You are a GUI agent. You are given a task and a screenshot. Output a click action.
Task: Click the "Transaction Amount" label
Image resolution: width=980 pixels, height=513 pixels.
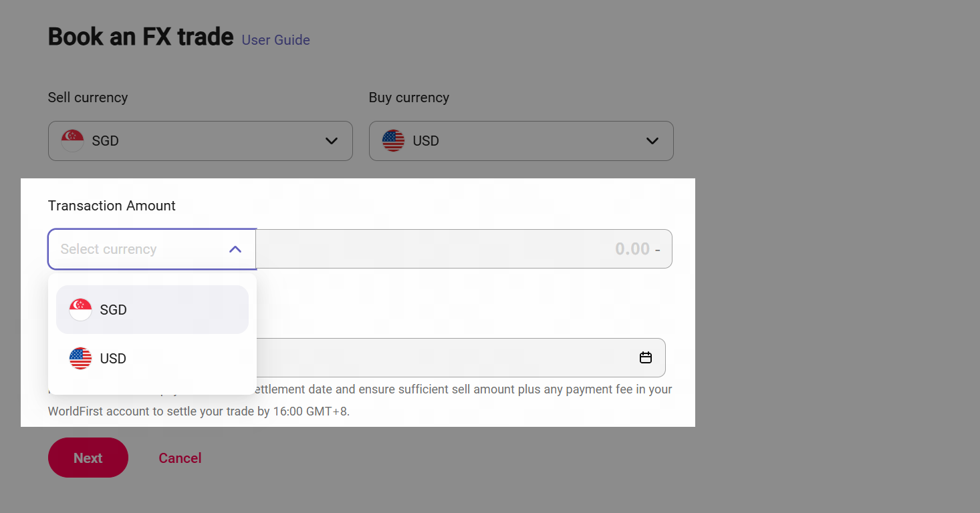112,206
